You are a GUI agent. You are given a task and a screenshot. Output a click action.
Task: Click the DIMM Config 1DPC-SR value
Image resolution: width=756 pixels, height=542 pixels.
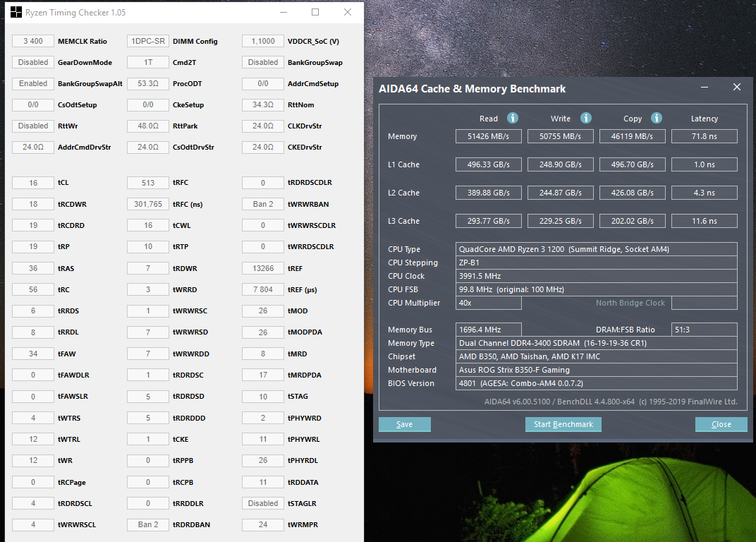[148, 41]
